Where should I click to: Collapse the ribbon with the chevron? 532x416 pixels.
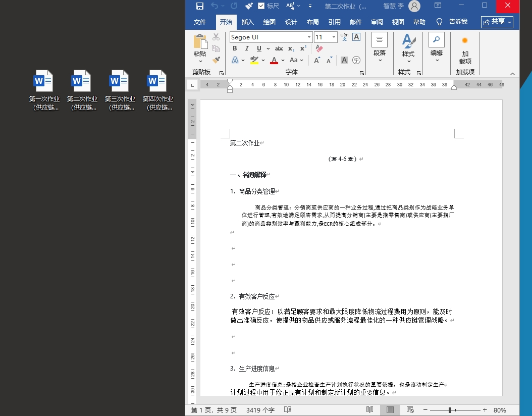[512, 74]
